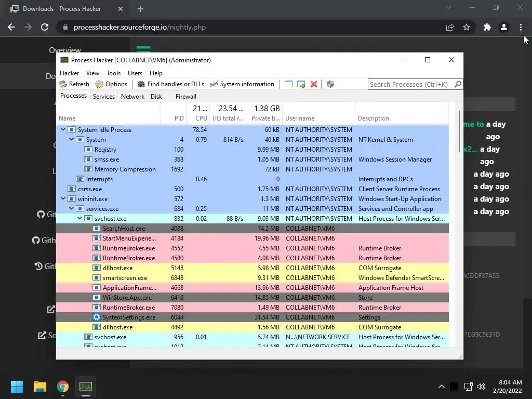The width and height of the screenshot is (532, 399).
Task: Reload the page in Chrome
Action: pyautogui.click(x=45, y=27)
